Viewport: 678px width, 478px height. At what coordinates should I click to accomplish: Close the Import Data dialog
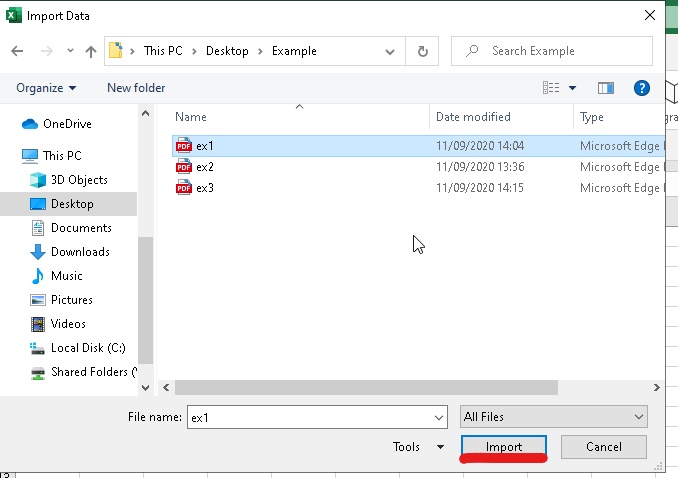pos(649,16)
